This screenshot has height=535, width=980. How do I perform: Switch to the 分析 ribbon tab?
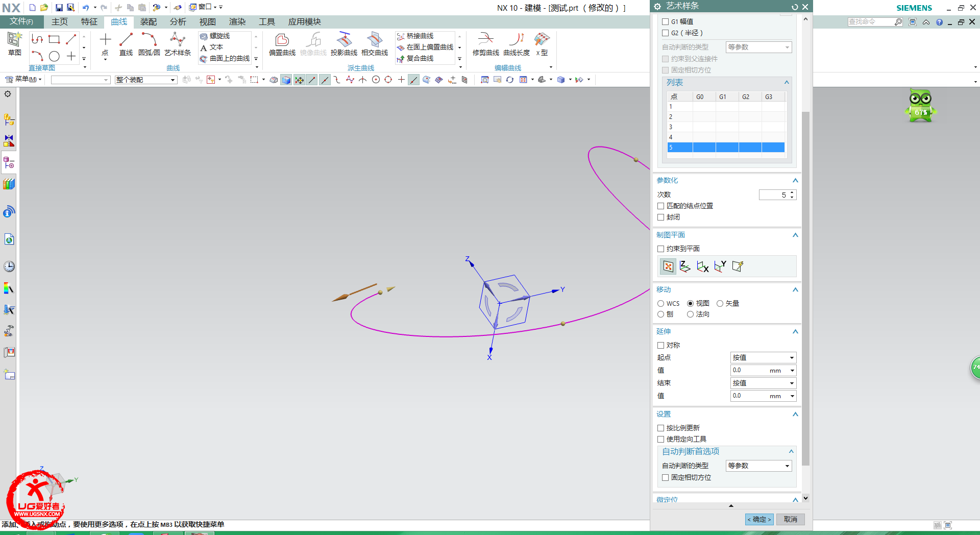tap(178, 21)
